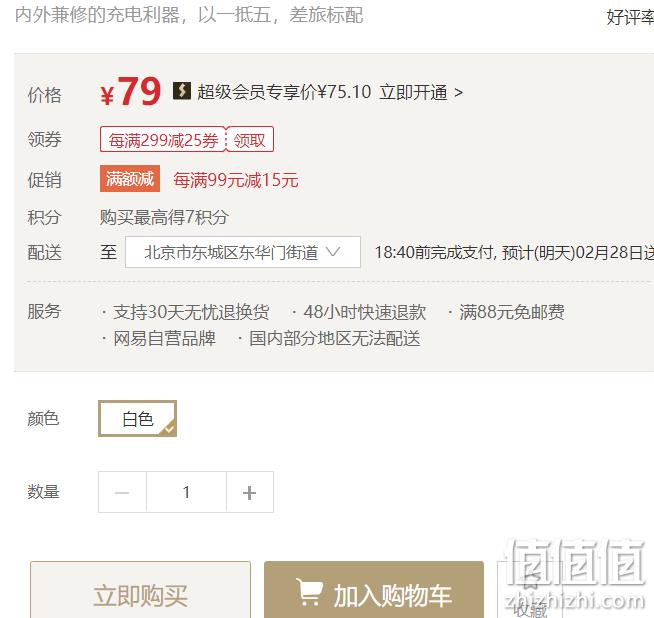Expand the address selector chevron
The width and height of the screenshot is (654, 618).
333,252
